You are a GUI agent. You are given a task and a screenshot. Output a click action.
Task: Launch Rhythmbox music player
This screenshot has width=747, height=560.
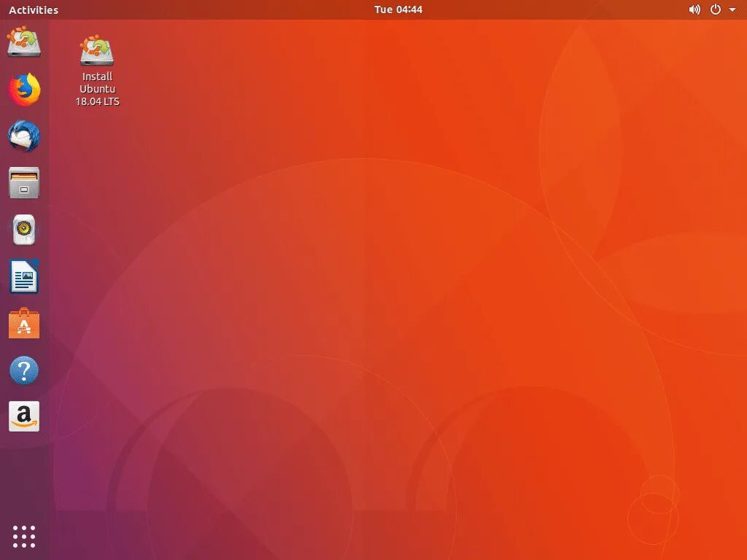[24, 230]
